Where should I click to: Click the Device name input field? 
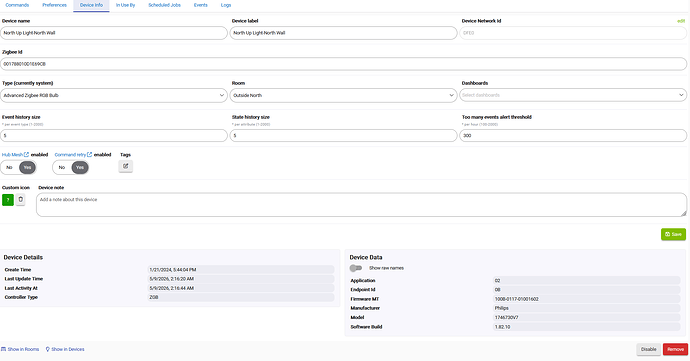(114, 33)
